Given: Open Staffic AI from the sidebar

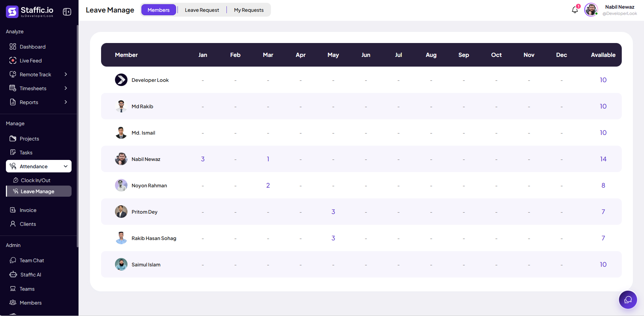Looking at the screenshot, I should [31, 274].
